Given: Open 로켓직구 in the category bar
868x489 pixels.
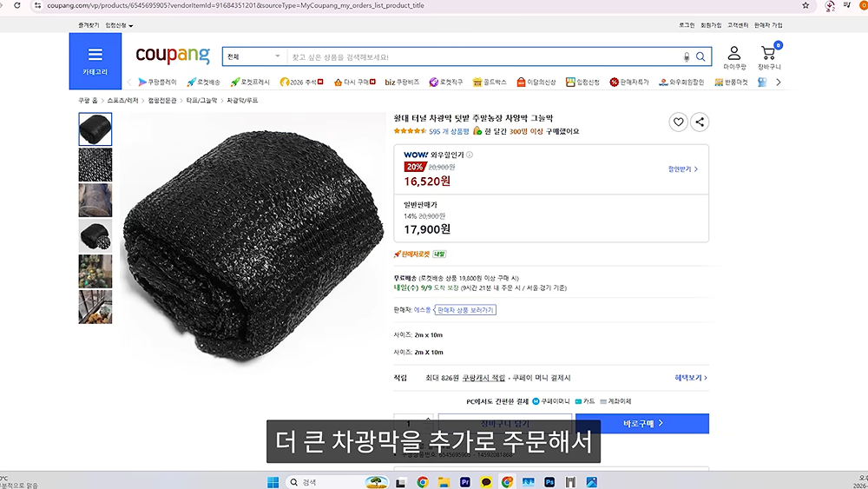Looking at the screenshot, I should 446,82.
